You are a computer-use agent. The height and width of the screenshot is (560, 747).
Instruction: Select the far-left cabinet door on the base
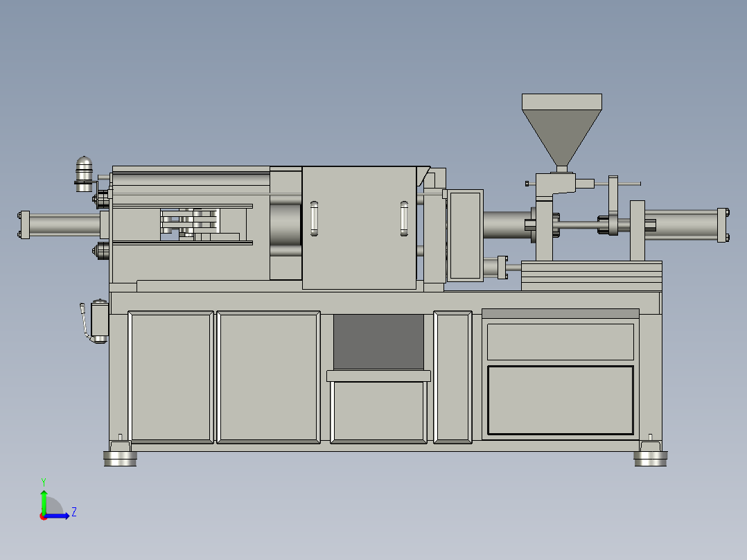[170, 377]
